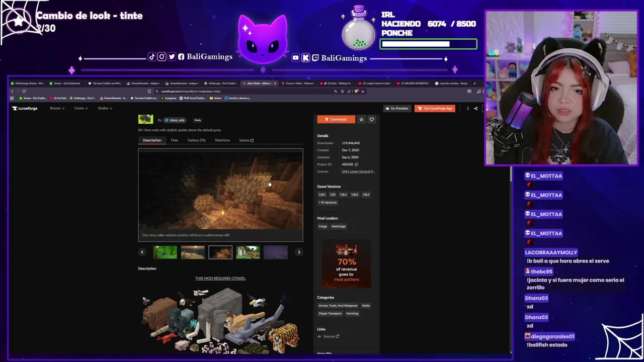Click the heart follow icon beside Download

click(x=372, y=119)
